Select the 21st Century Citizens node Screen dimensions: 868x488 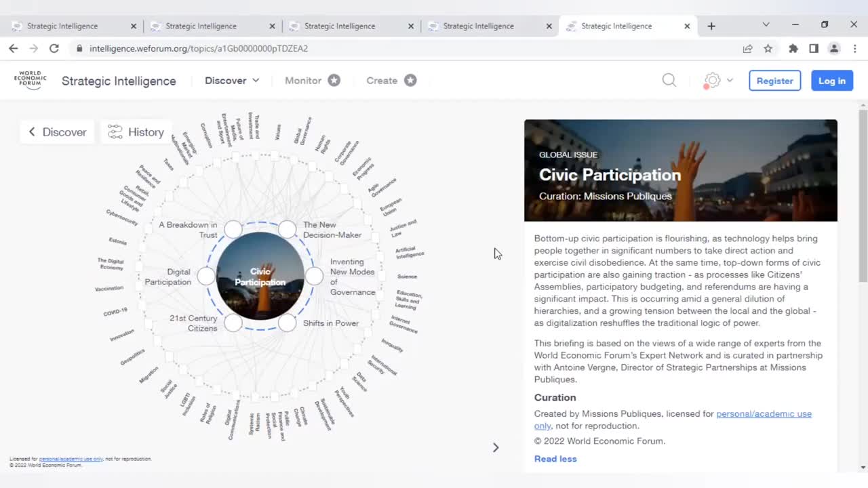click(233, 323)
